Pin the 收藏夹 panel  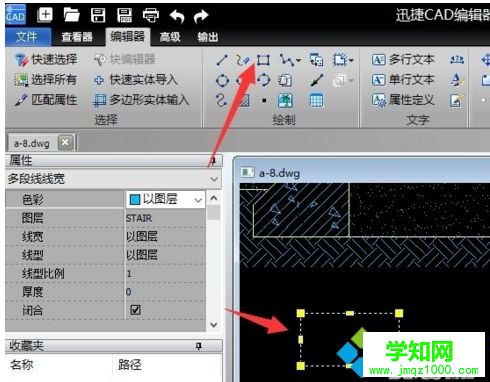click(x=199, y=346)
